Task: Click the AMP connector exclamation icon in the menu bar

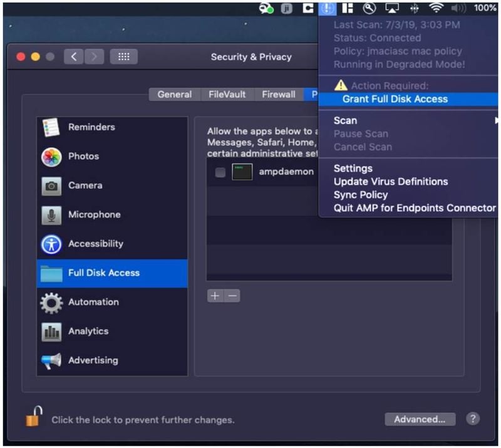Action: coord(327,9)
